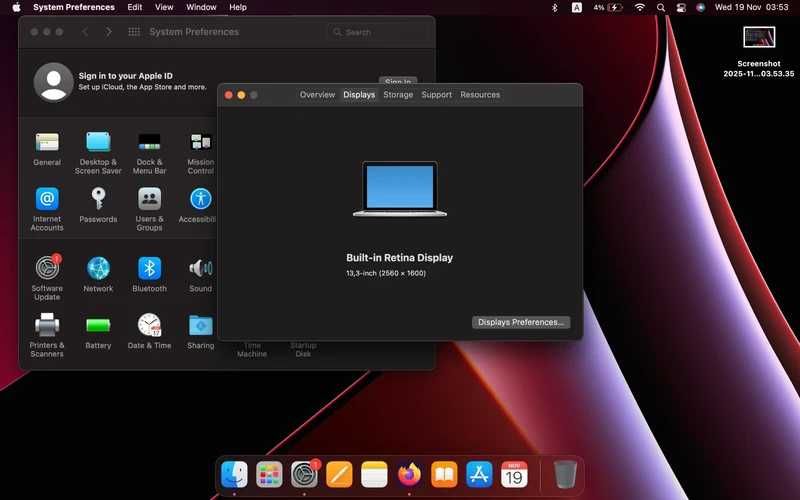Click the MacBook display illustration
Image resolution: width=800 pixels, height=500 pixels.
[399, 189]
